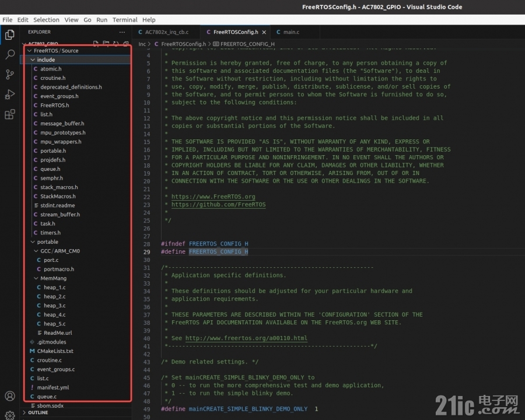Open the Accounts icon
The image size is (525, 420).
10,396
